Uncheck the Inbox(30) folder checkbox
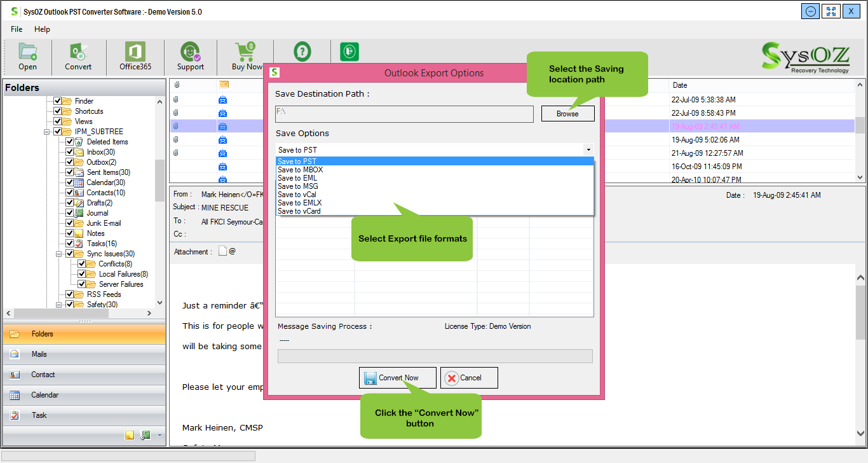The height and width of the screenshot is (463, 868). [70, 152]
